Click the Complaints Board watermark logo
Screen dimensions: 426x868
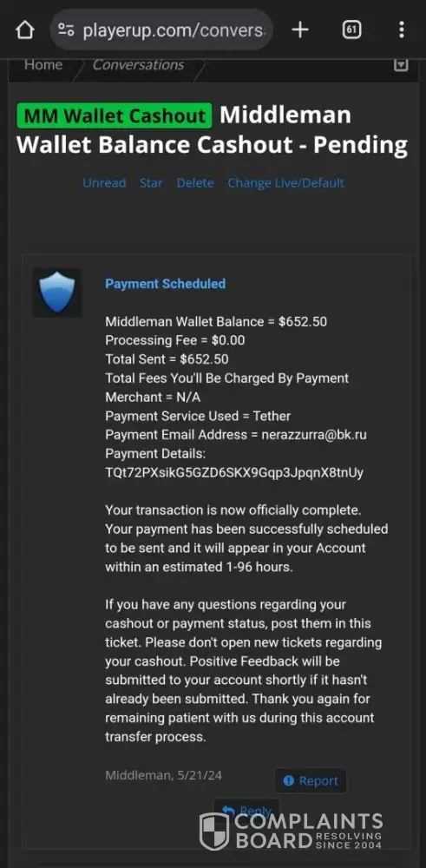point(291,831)
